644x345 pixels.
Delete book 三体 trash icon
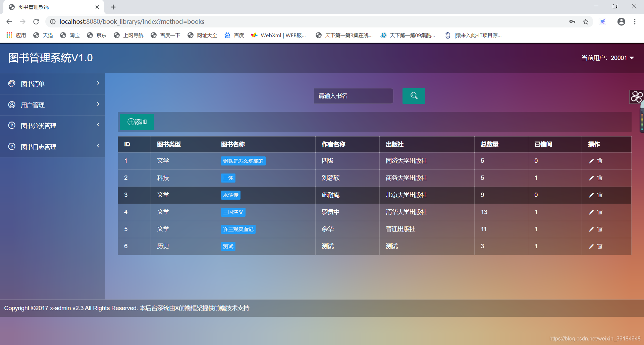(x=600, y=178)
